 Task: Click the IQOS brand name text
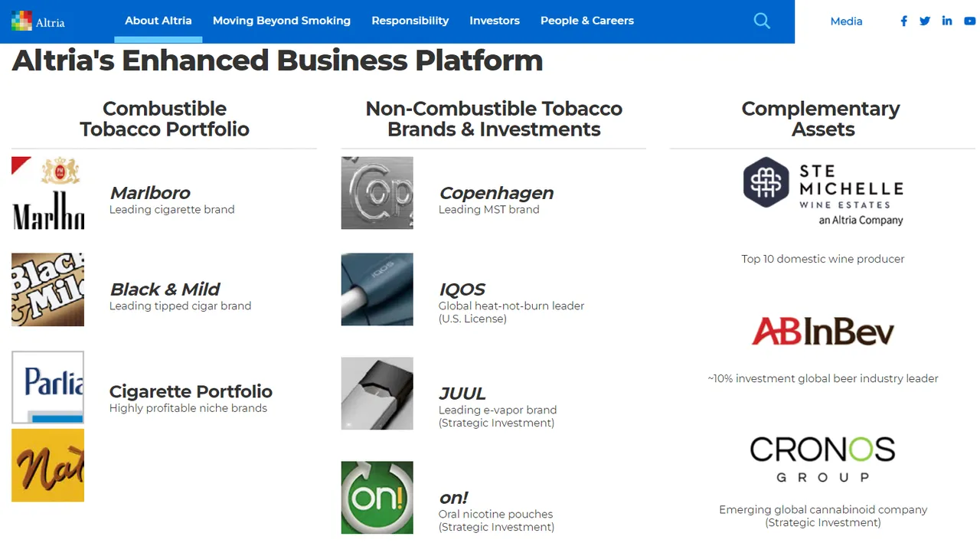[x=462, y=289]
